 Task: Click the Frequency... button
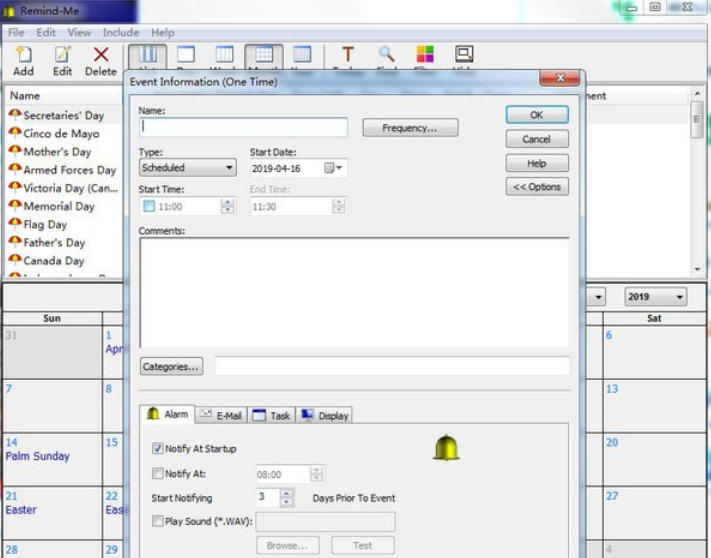coord(410,128)
